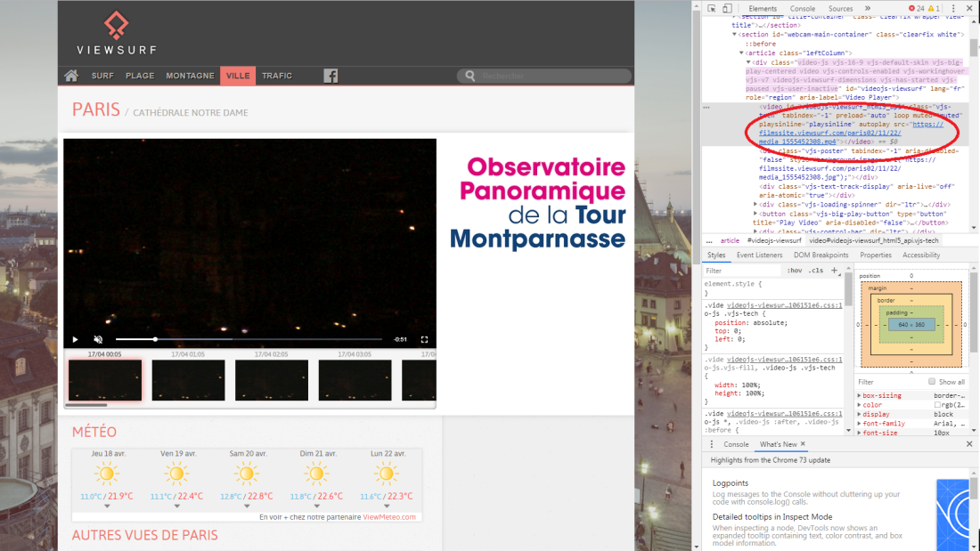The width and height of the screenshot is (980, 551).
Task: Select the 17/04 00:05 thumbnail
Action: coord(105,380)
